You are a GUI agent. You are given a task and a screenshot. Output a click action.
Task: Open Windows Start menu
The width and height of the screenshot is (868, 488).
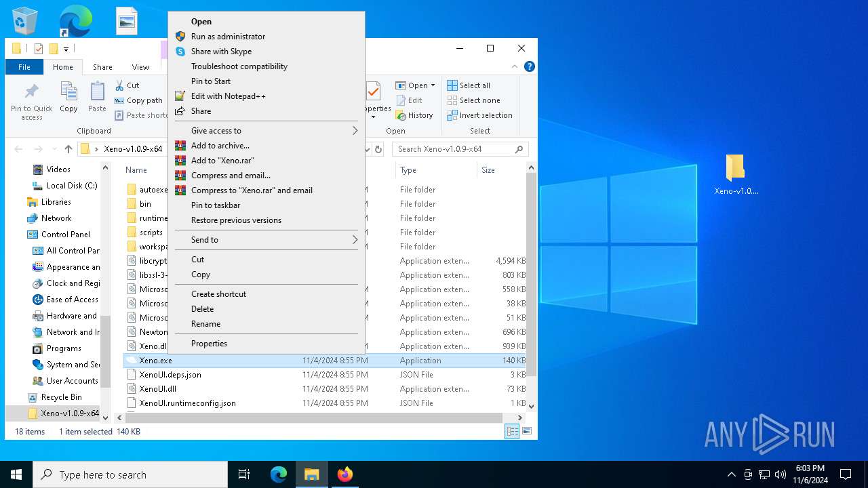point(16,474)
